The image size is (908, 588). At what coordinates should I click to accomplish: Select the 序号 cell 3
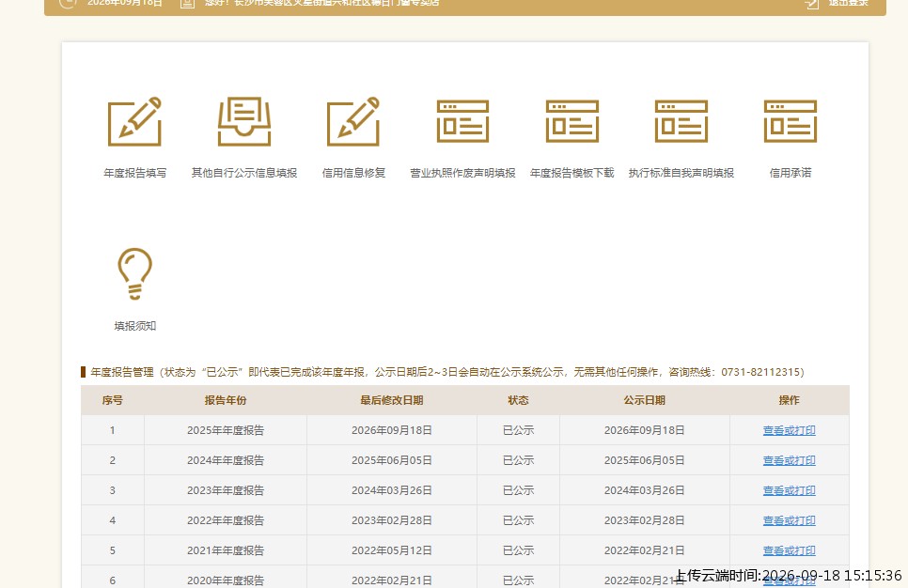tap(113, 490)
